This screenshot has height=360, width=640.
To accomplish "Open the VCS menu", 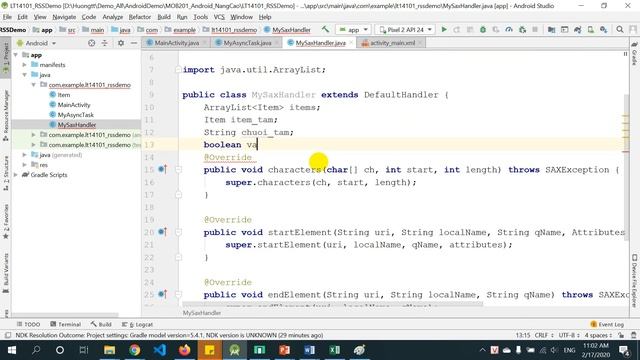I will point(219,17).
